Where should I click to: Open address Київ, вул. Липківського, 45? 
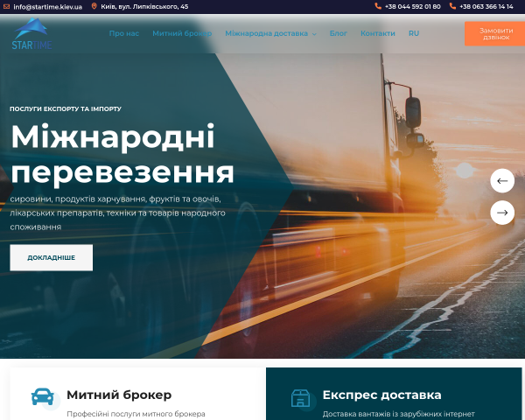pos(144,6)
